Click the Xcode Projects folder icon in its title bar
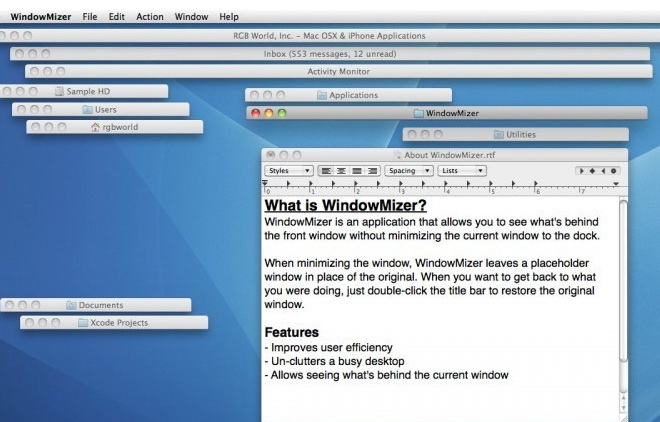Viewport: 660px width, 422px height. 83,323
